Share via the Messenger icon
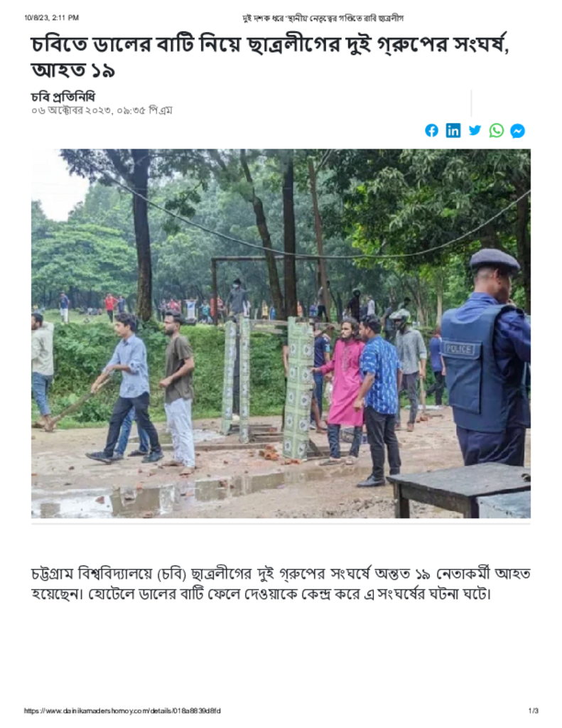562x728 pixels. click(517, 131)
